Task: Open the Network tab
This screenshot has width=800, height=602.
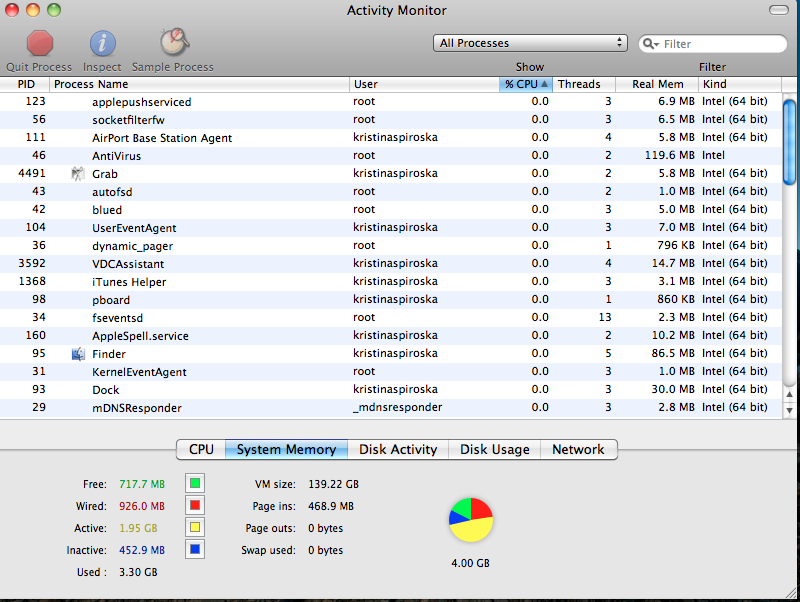Action: click(x=579, y=449)
